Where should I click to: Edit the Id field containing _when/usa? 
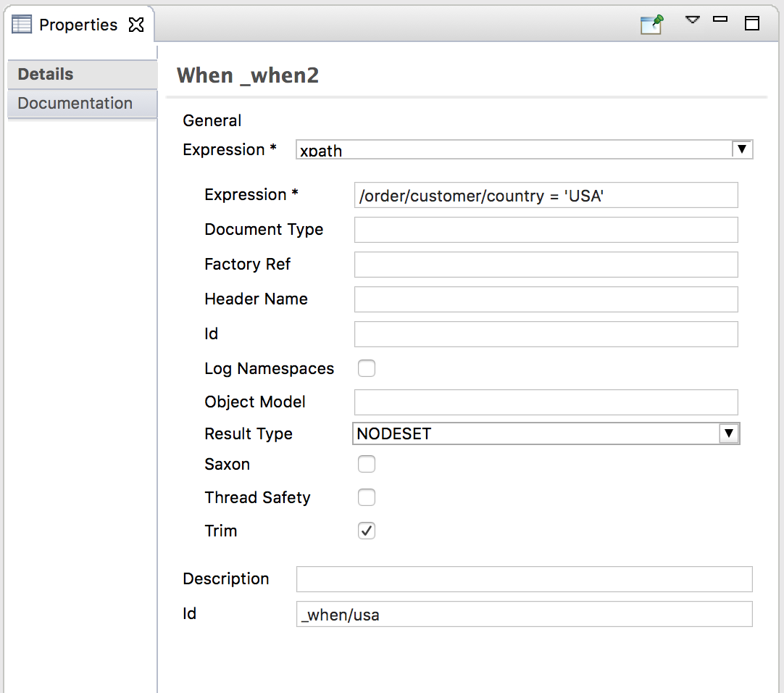[x=524, y=614]
